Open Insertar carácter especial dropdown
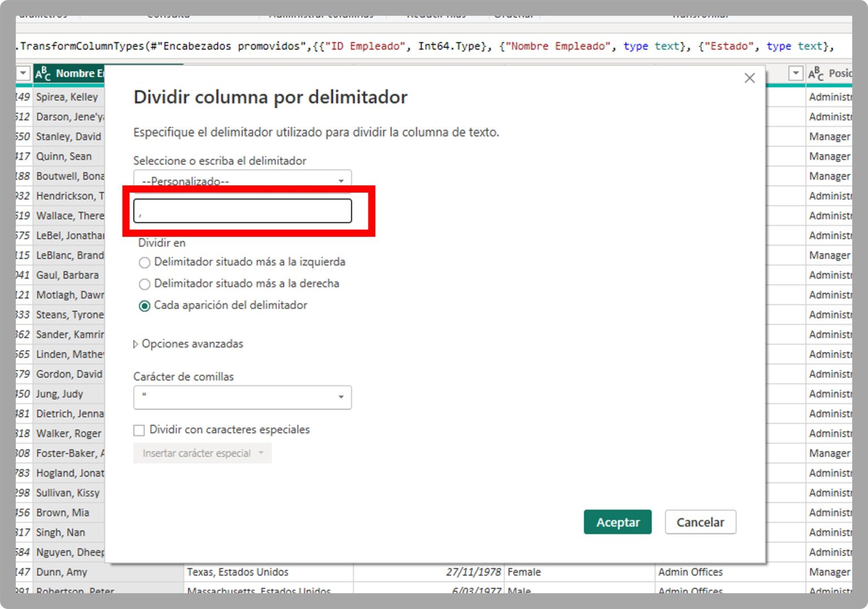The image size is (868, 609). pos(202,453)
